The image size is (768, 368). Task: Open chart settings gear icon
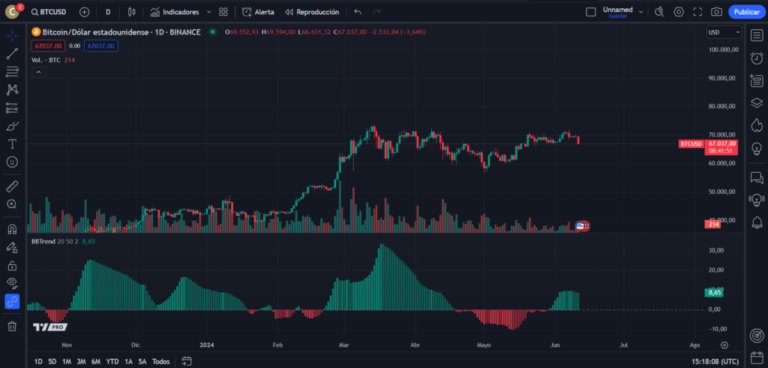[x=678, y=12]
